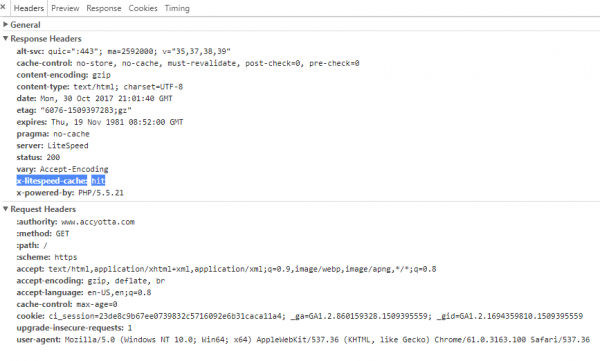Collapse the Response Headers section
The image size is (600, 361).
tap(42, 39)
